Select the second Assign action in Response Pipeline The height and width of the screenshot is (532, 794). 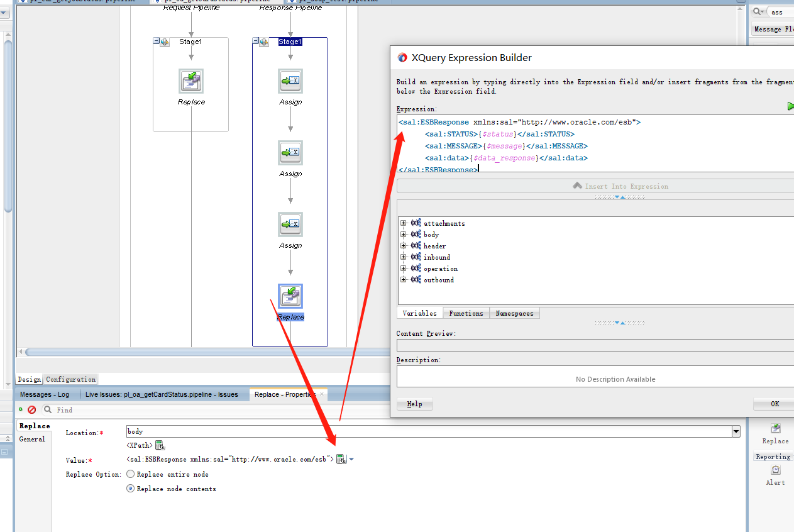coord(290,153)
